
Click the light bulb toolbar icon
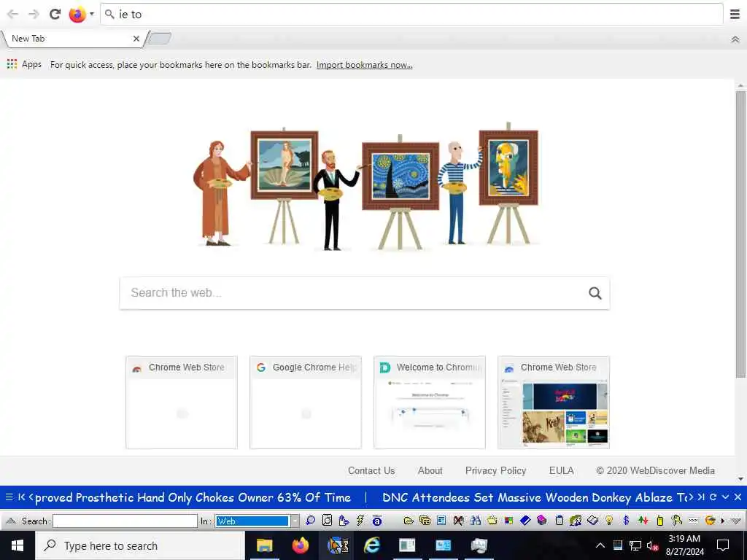pos(609,521)
